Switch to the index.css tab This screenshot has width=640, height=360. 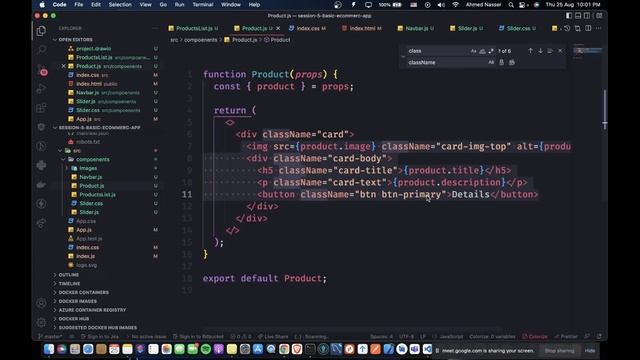click(x=308, y=28)
